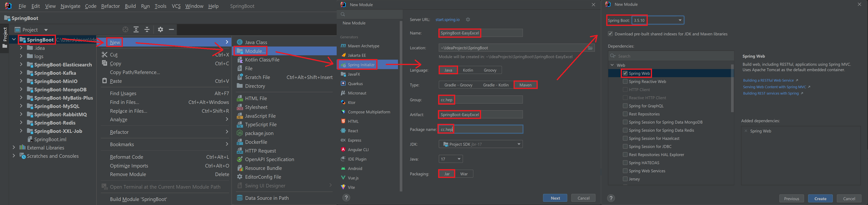Enable the Spring Reactive Web checkbox
The height and width of the screenshot is (205, 868).
(625, 82)
